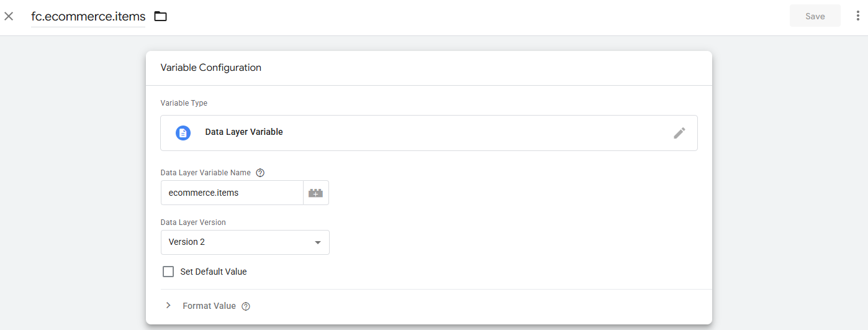Click the fc.ecommerce.items variable title field
Image resolution: width=868 pixels, height=330 pixels.
(88, 17)
